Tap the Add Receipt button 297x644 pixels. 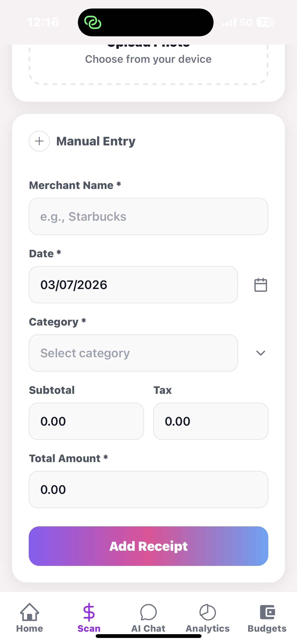tap(148, 546)
